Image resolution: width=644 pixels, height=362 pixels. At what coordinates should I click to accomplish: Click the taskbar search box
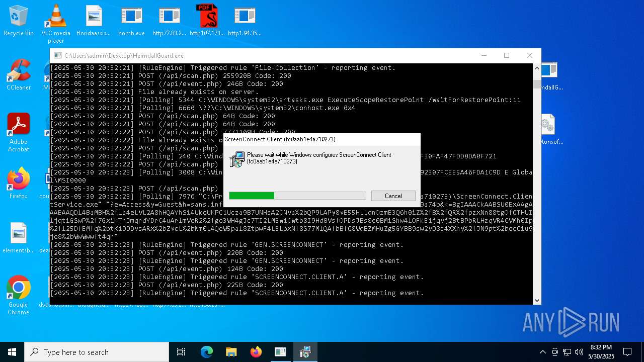point(97,352)
